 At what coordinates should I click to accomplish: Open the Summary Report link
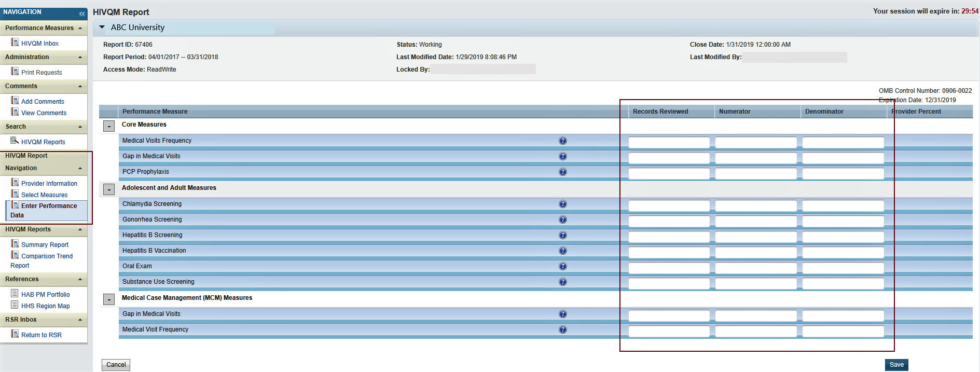click(45, 245)
